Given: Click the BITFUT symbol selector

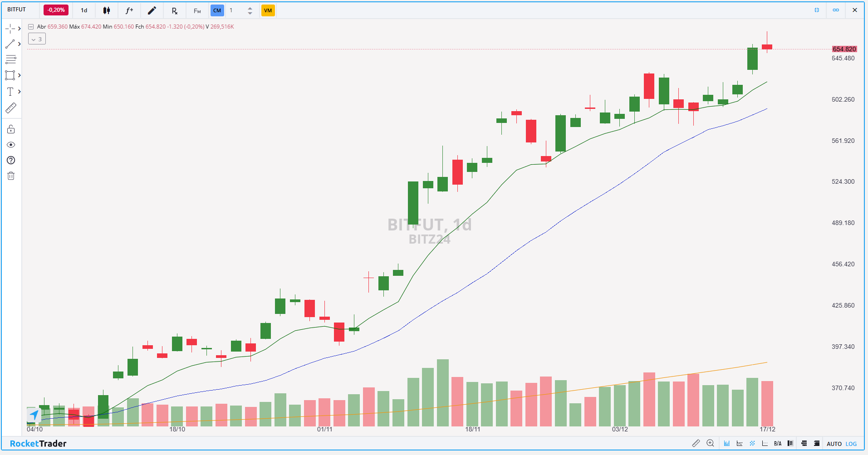Looking at the screenshot, I should (x=17, y=10).
